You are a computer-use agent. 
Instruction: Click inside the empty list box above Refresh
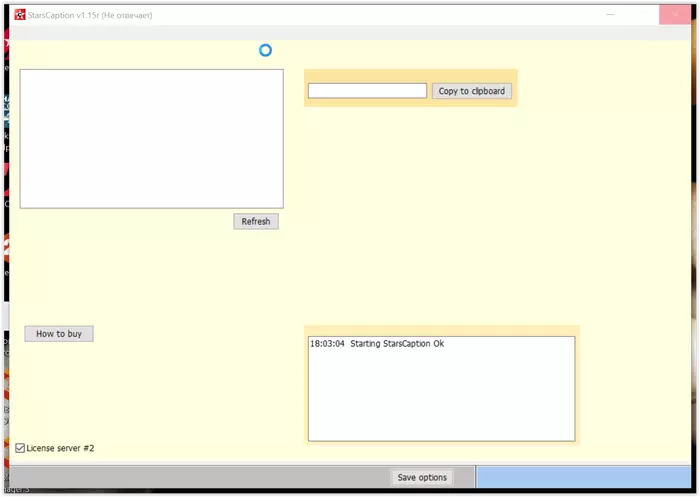[x=151, y=138]
